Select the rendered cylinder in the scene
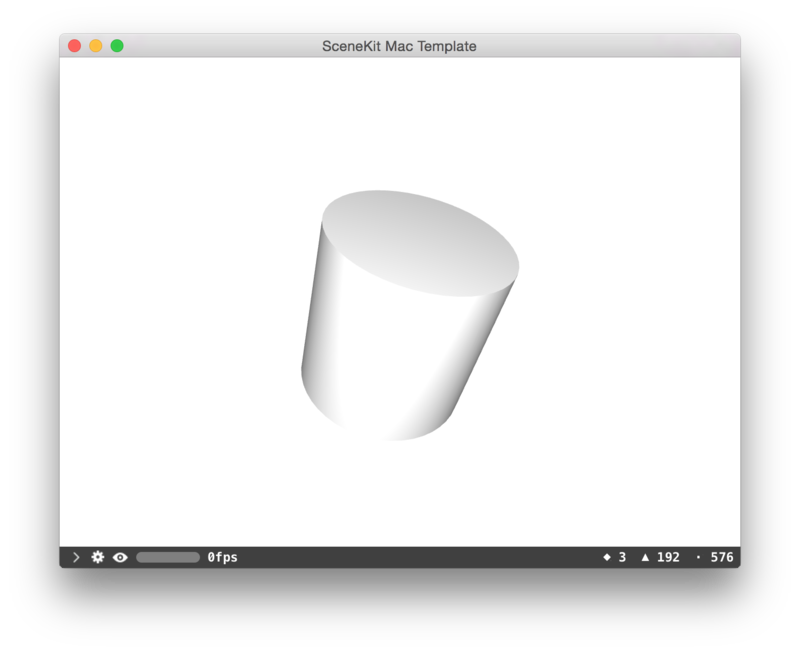The width and height of the screenshot is (800, 653). pos(410,315)
